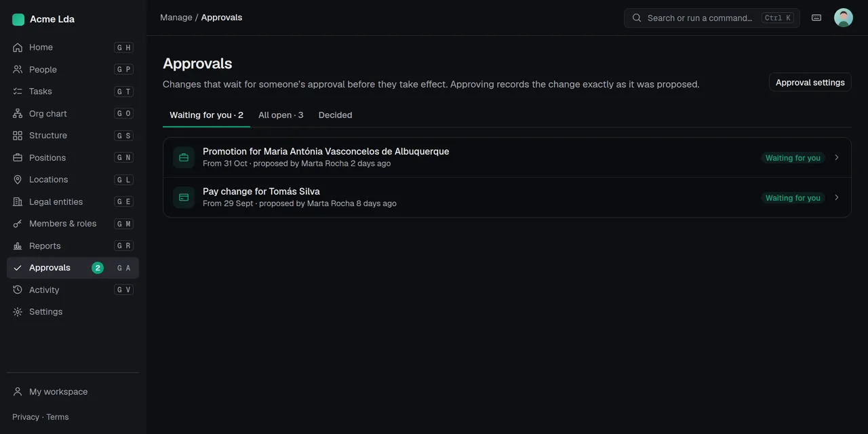Click Approvals in the breadcrumb

click(x=222, y=18)
